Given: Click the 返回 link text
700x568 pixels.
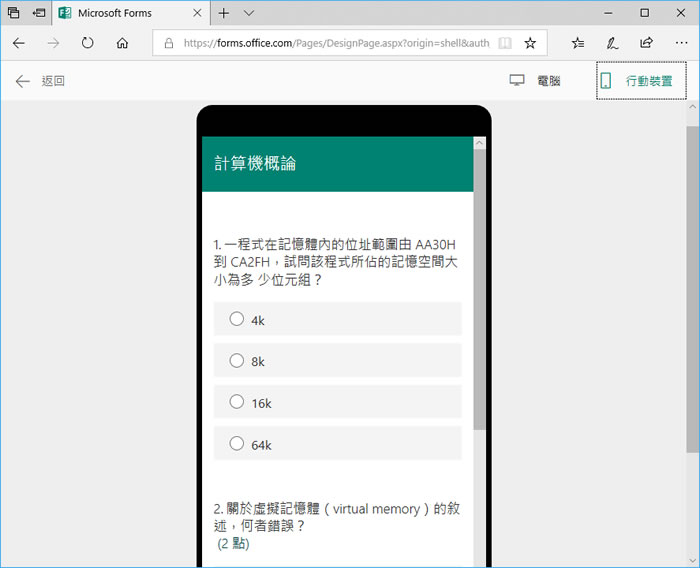Looking at the screenshot, I should (x=53, y=81).
